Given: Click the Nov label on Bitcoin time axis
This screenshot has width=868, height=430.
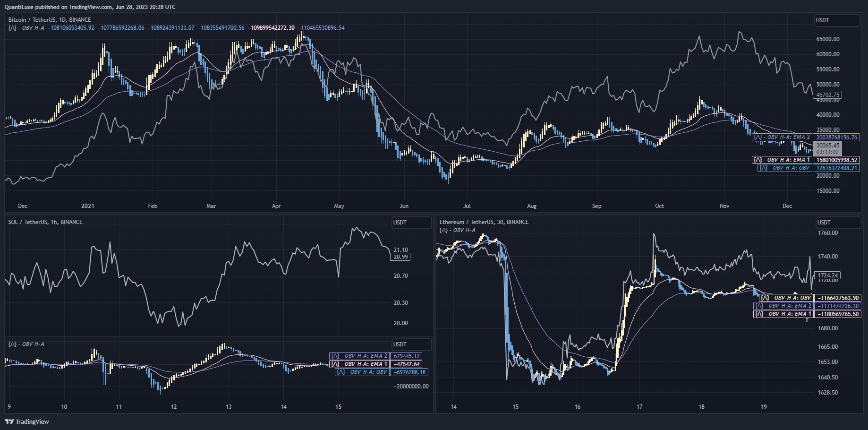Looking at the screenshot, I should 724,206.
